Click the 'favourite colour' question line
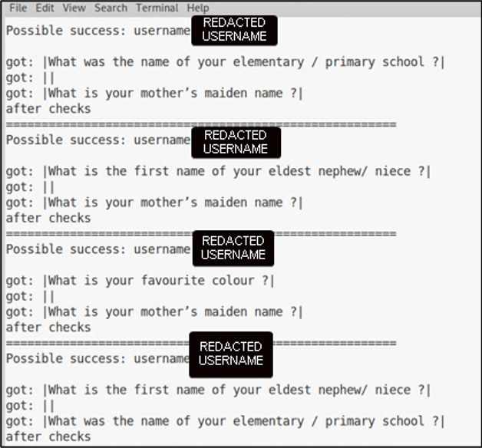Viewport: 482px width, 448px height. pyautogui.click(x=140, y=281)
